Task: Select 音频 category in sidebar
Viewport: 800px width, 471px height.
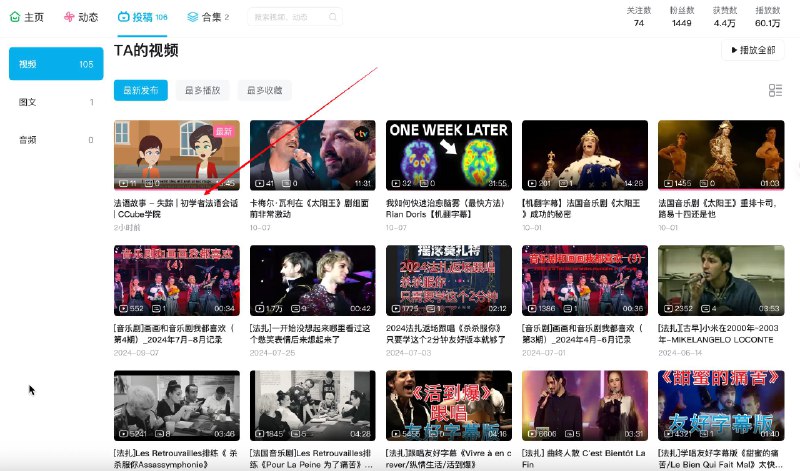Action: pyautogui.click(x=56, y=140)
